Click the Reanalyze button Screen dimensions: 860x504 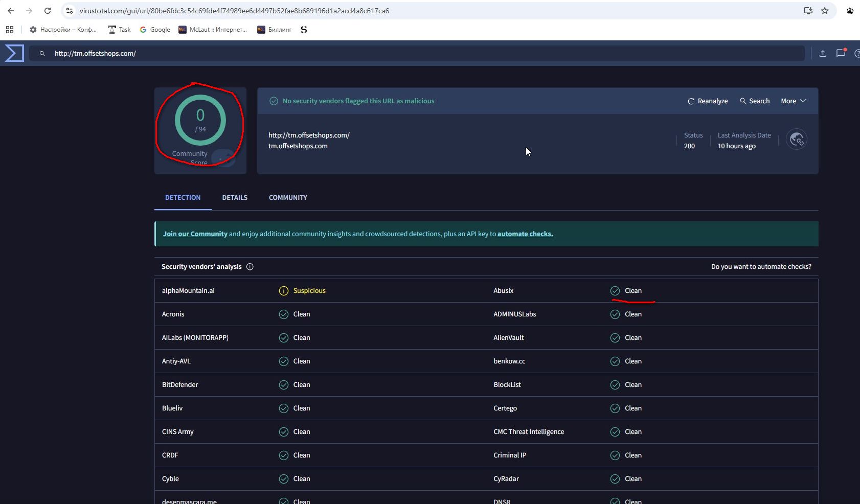[x=708, y=101]
